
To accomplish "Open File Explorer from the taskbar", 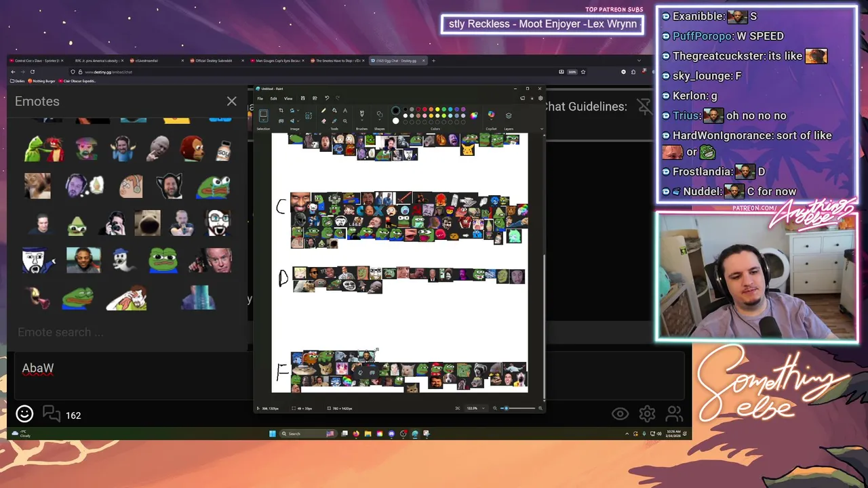I will 368,434.
